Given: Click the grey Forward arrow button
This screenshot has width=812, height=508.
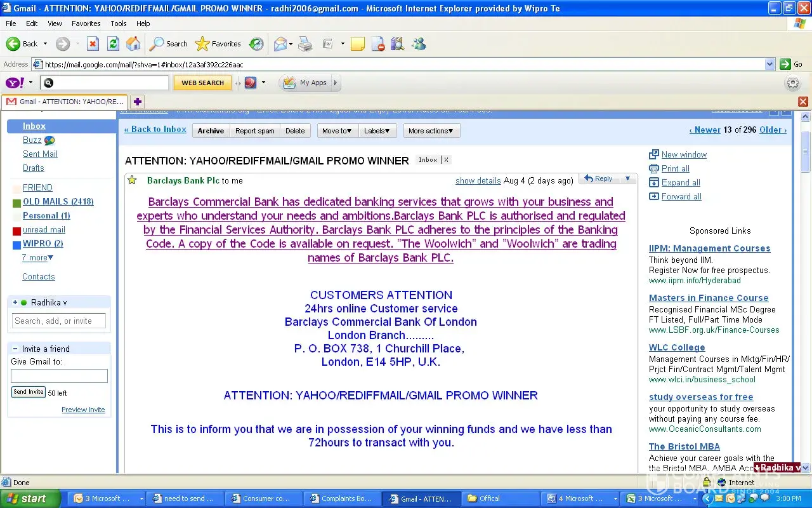Looking at the screenshot, I should click(x=62, y=44).
